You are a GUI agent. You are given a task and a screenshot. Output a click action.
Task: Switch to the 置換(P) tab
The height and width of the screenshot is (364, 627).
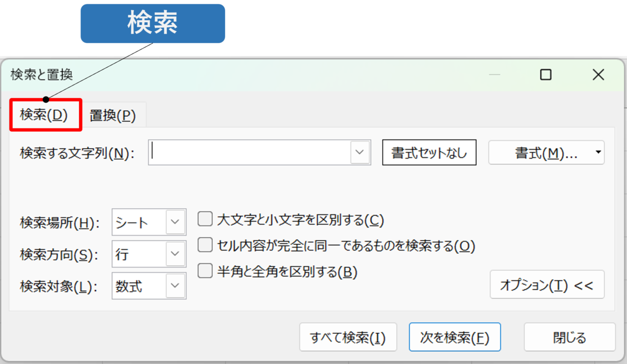pyautogui.click(x=113, y=116)
